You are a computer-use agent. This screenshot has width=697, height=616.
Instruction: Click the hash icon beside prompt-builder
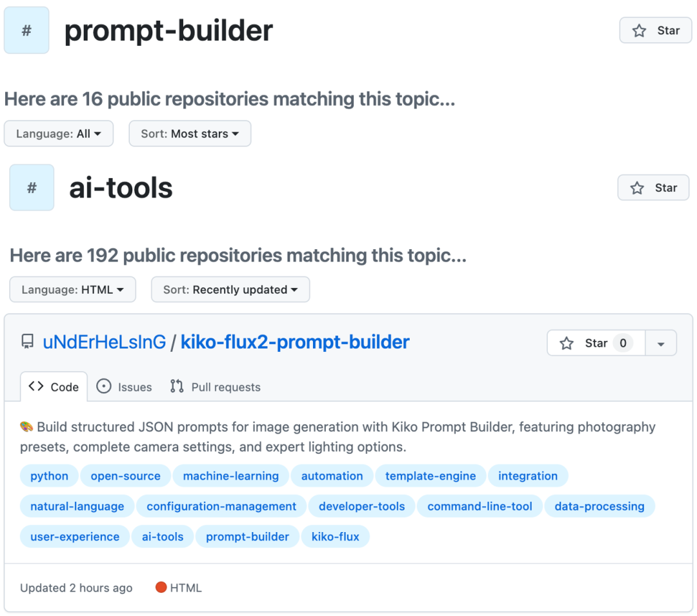pos(26,31)
